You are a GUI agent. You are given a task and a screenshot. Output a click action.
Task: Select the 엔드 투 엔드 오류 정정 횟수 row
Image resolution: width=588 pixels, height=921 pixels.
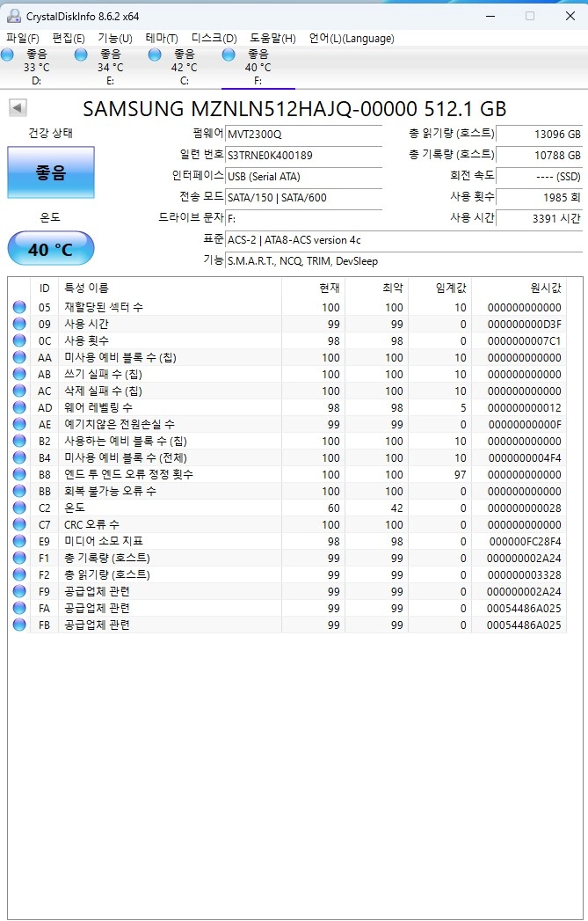point(287,474)
